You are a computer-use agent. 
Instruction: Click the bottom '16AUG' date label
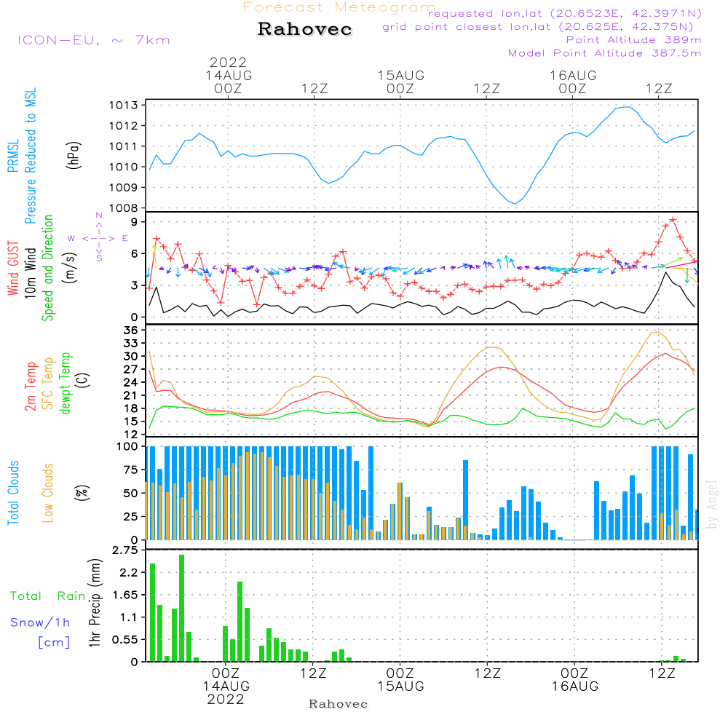[x=575, y=687]
